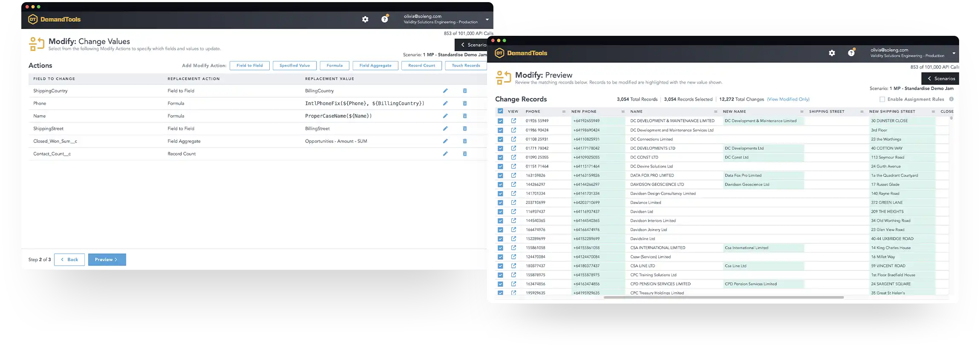Select the IntlPhoneFix replacement value
The image size is (980, 354).
pyautogui.click(x=365, y=103)
